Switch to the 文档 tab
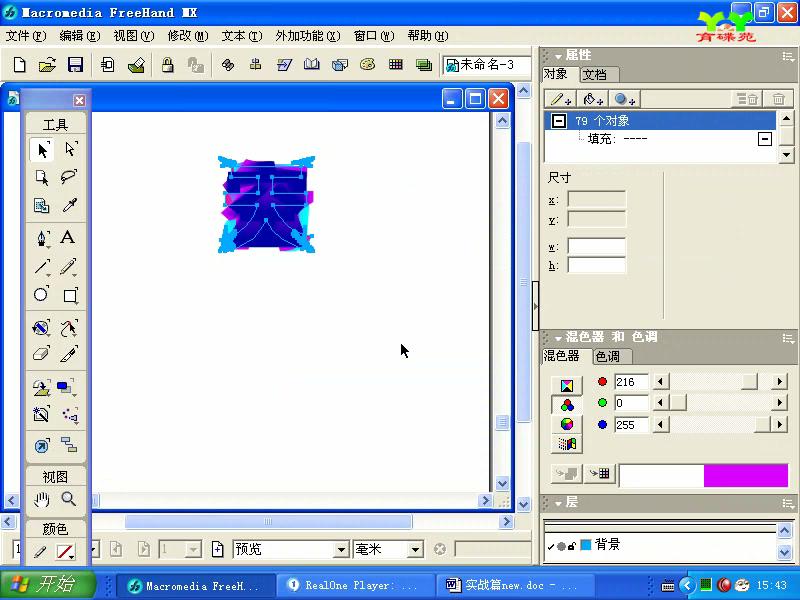Viewport: 800px width, 600px height. [595, 74]
